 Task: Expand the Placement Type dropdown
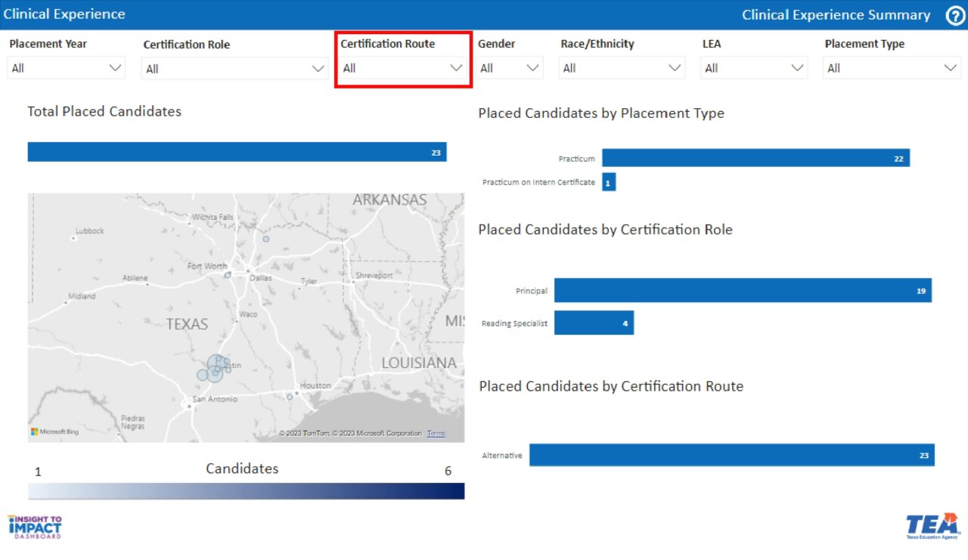pos(892,68)
